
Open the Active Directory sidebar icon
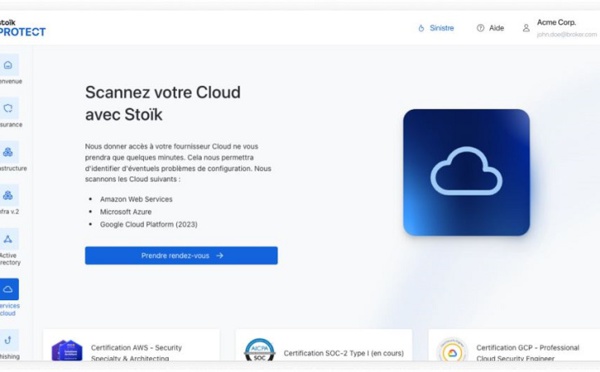click(x=8, y=239)
